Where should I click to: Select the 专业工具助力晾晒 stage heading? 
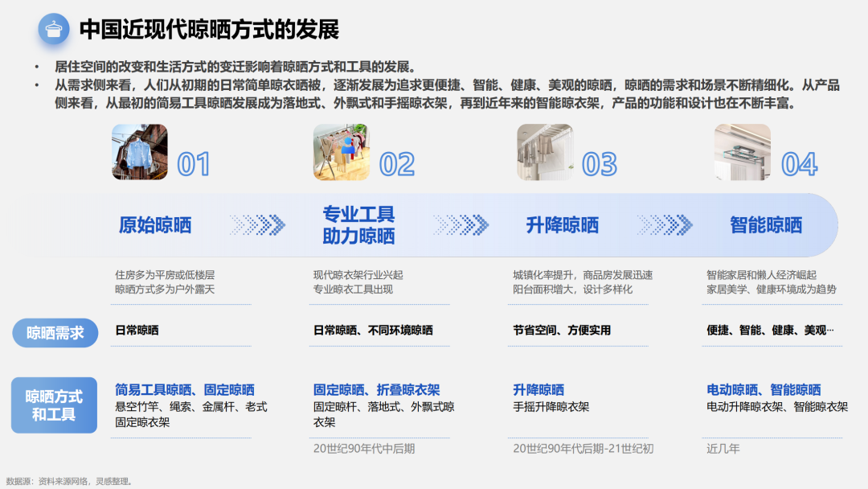(x=358, y=225)
